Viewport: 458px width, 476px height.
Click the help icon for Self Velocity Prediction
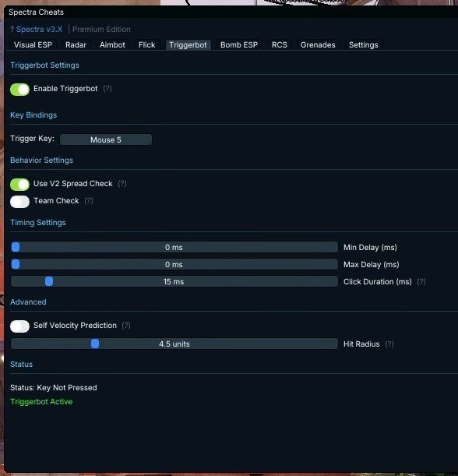126,326
